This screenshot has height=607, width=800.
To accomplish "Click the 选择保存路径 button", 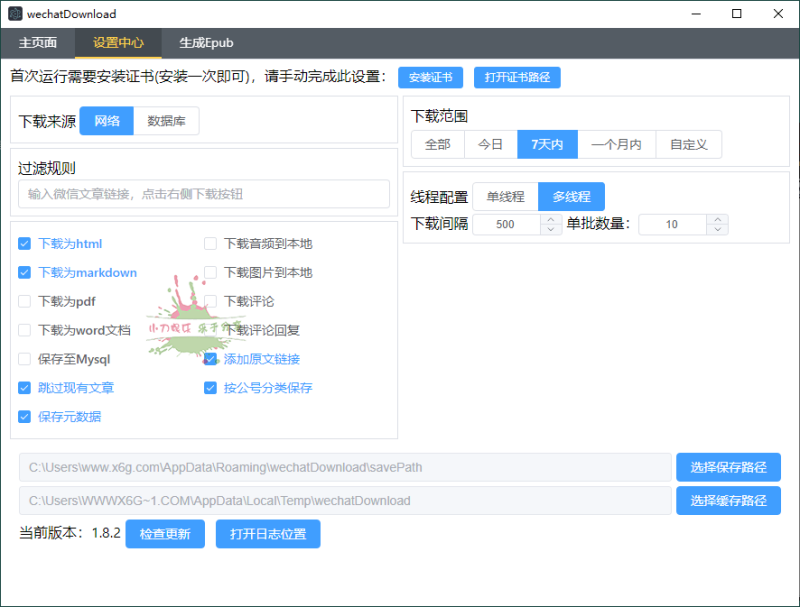I will pos(728,467).
